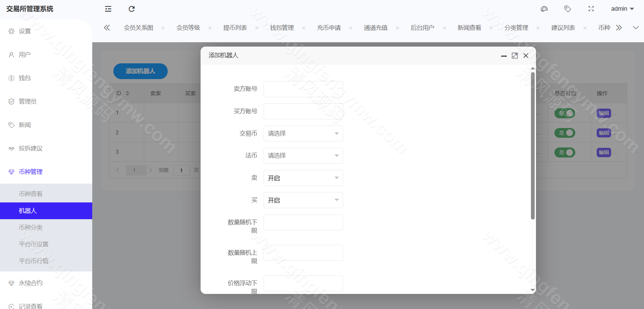The width and height of the screenshot is (644, 309).
Task: Open 钱包 section in the sidebar
Action: (x=24, y=78)
